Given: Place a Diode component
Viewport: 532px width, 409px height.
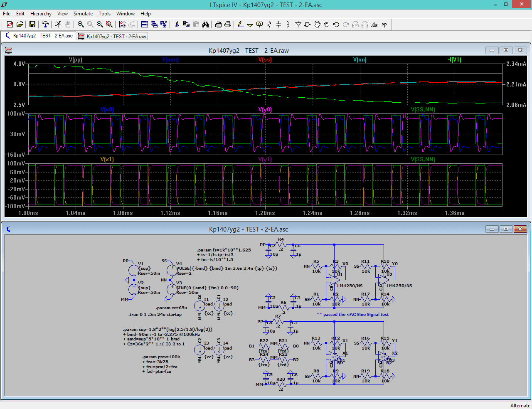Looking at the screenshot, I should (x=298, y=25).
